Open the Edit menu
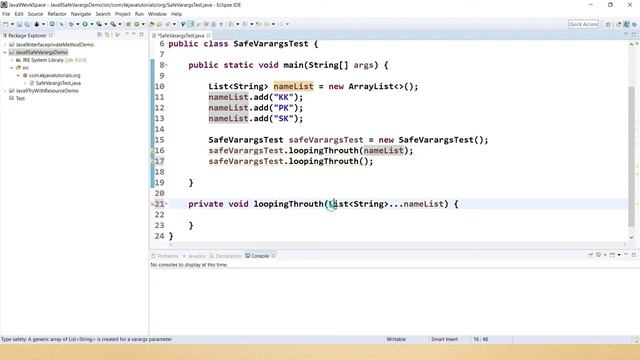This screenshot has height=360, width=640. coord(19,14)
